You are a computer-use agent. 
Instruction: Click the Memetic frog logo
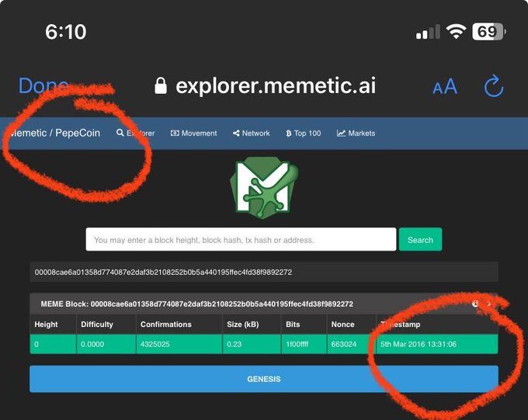[264, 188]
